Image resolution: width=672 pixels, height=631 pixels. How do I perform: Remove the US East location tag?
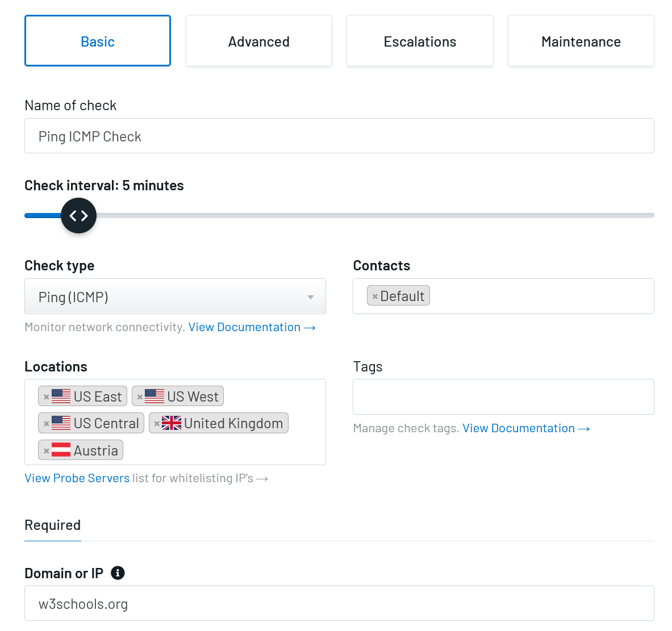click(x=47, y=397)
